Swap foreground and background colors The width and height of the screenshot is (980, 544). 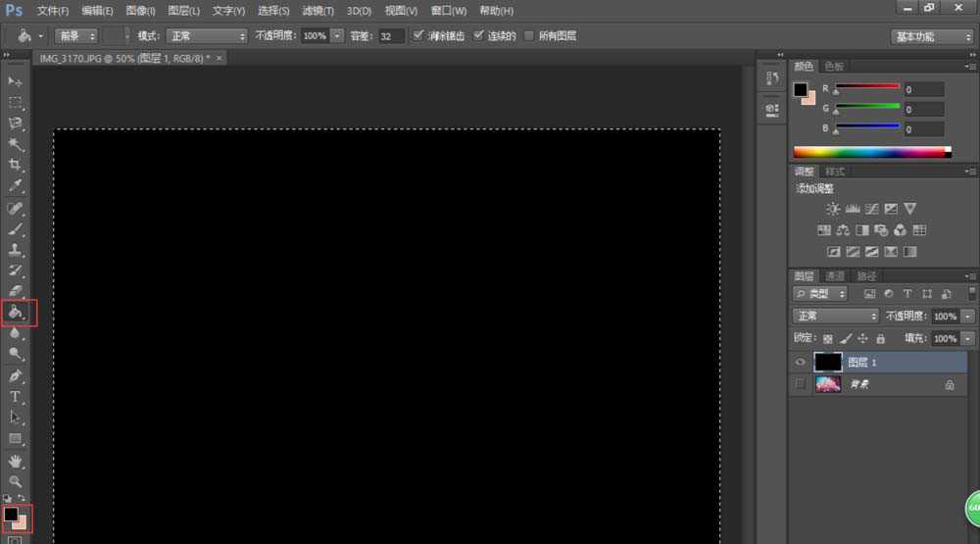click(22, 498)
